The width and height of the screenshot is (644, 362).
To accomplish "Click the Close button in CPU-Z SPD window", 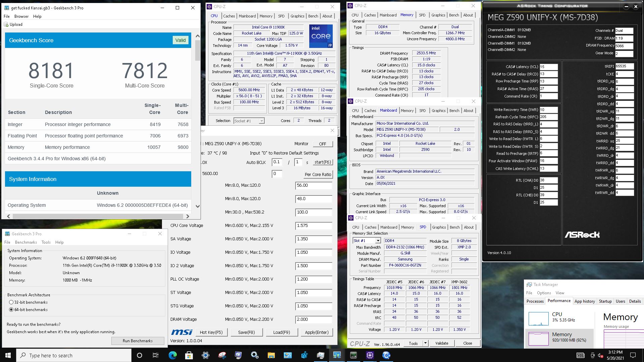I will click(468, 343).
